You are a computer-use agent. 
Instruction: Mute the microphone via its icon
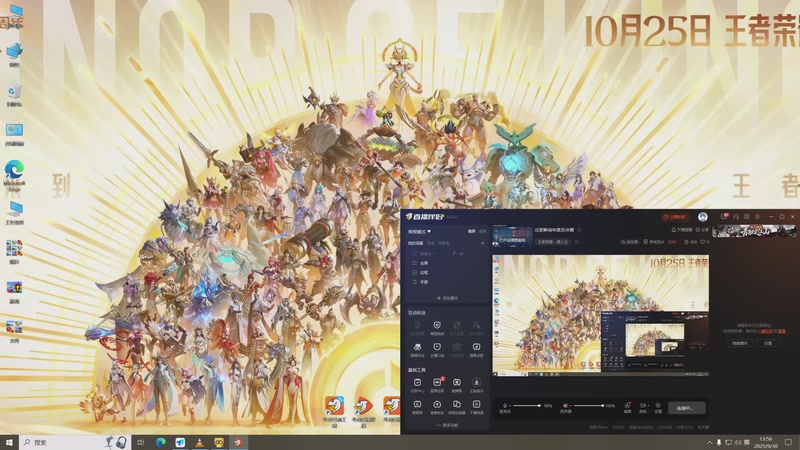coord(505,406)
